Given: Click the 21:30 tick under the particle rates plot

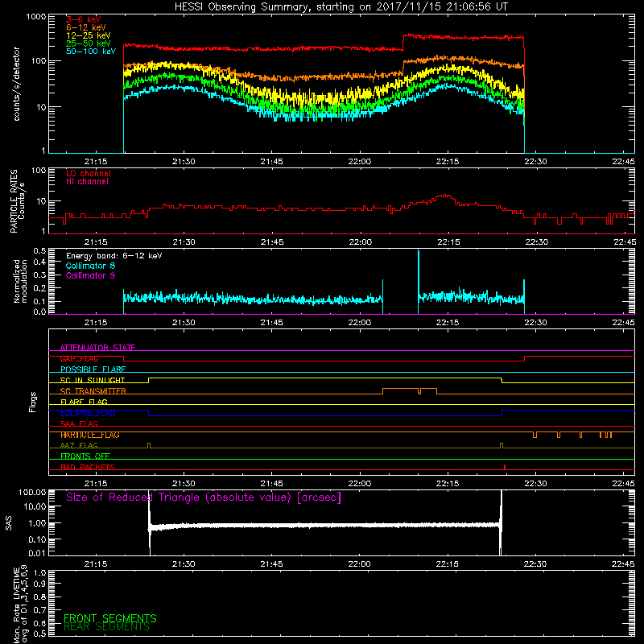Looking at the screenshot, I should tap(184, 242).
